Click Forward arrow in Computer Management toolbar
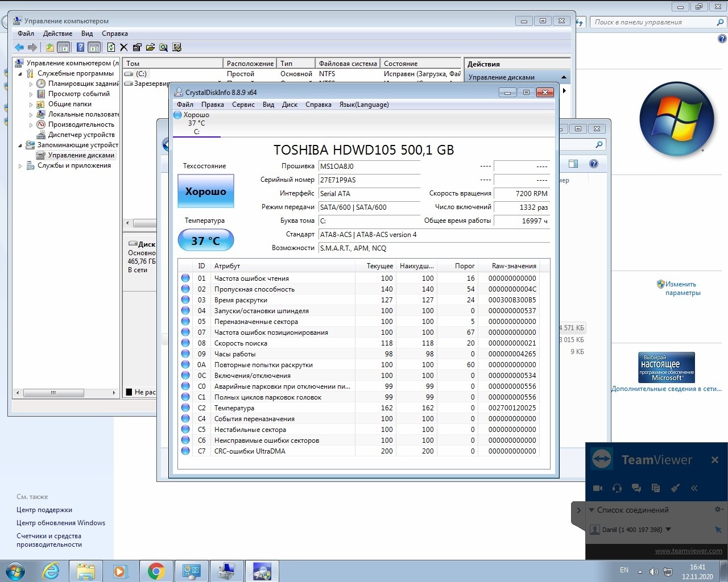 [x=32, y=48]
